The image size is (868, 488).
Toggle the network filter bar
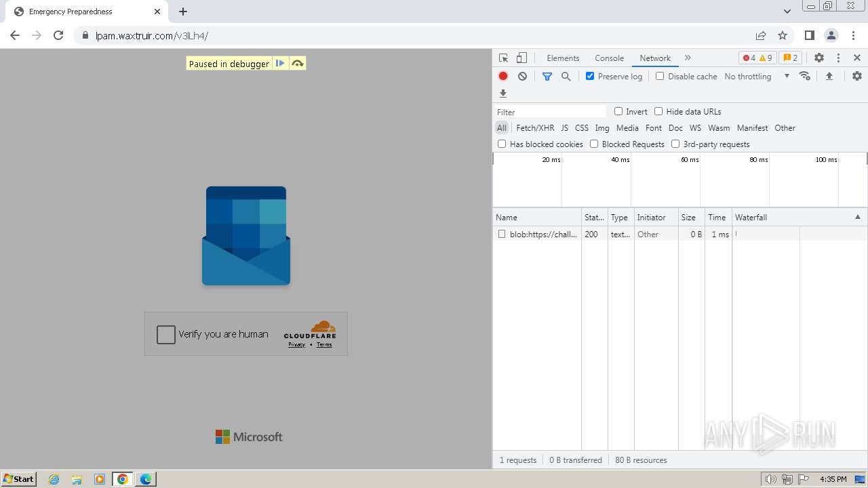pos(547,76)
